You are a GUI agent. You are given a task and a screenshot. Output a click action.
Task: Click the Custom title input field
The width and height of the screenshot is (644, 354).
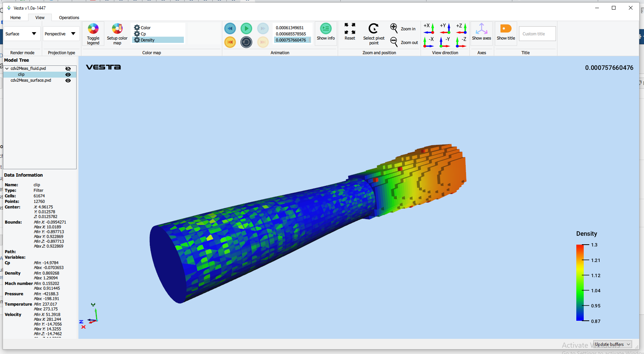point(537,34)
